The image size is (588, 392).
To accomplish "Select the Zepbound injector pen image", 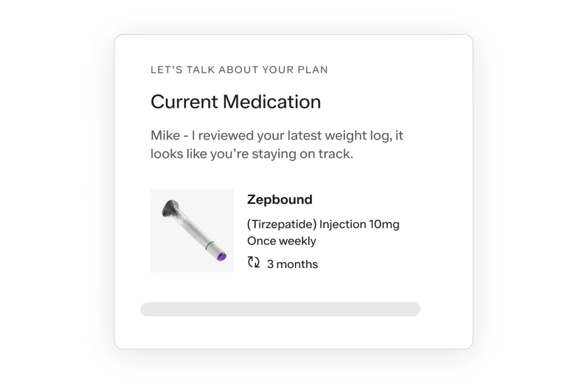I will (x=192, y=230).
